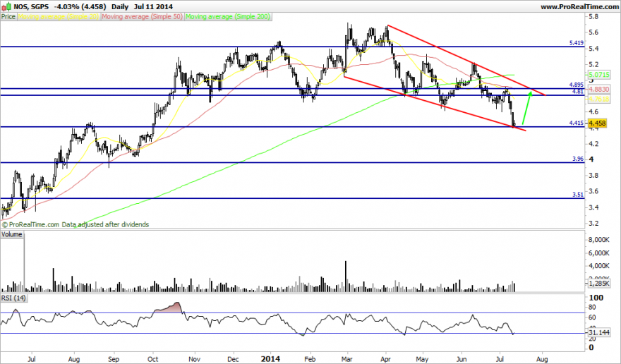Click the 4.8830 moving average value tag
This screenshot has width=621, height=364.
pos(599,90)
